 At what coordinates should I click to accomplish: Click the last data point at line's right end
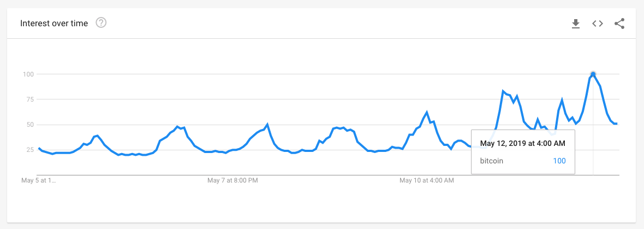617,124
